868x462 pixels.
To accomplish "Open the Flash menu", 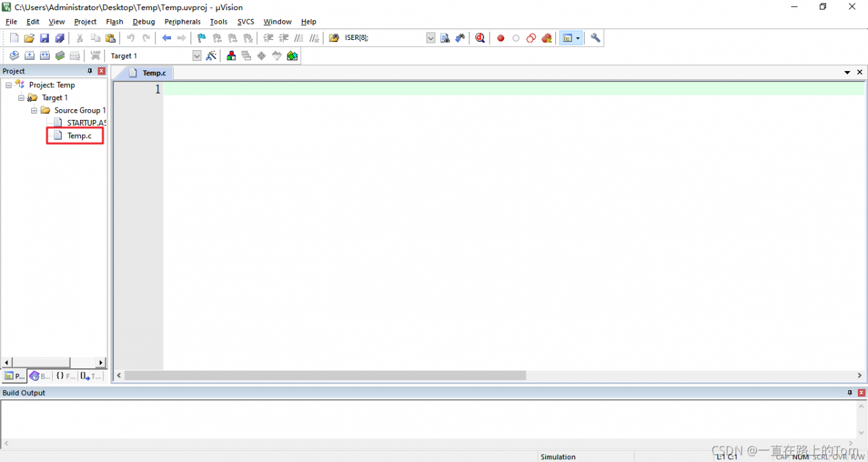I will coord(115,22).
